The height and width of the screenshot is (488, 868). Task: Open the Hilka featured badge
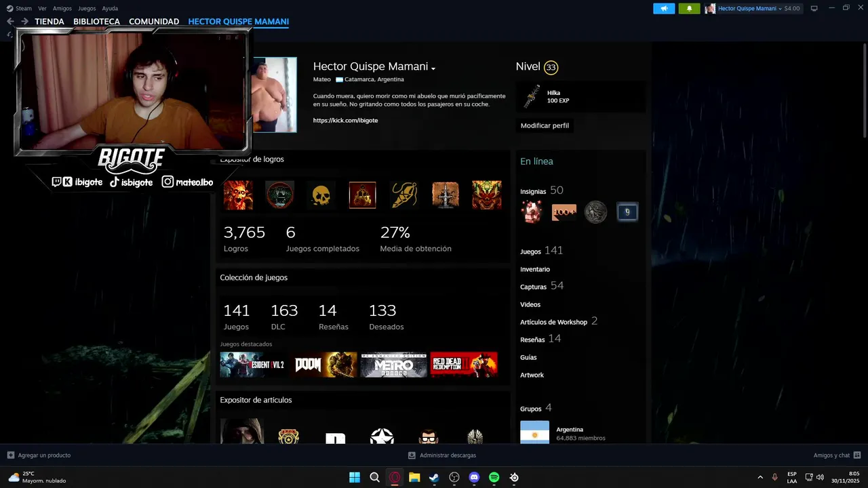[580, 97]
